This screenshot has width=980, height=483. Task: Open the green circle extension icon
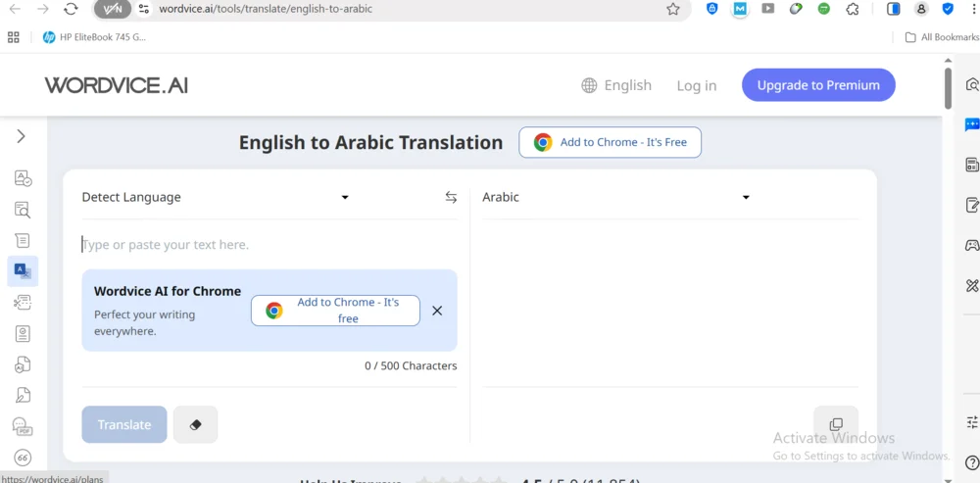(824, 9)
